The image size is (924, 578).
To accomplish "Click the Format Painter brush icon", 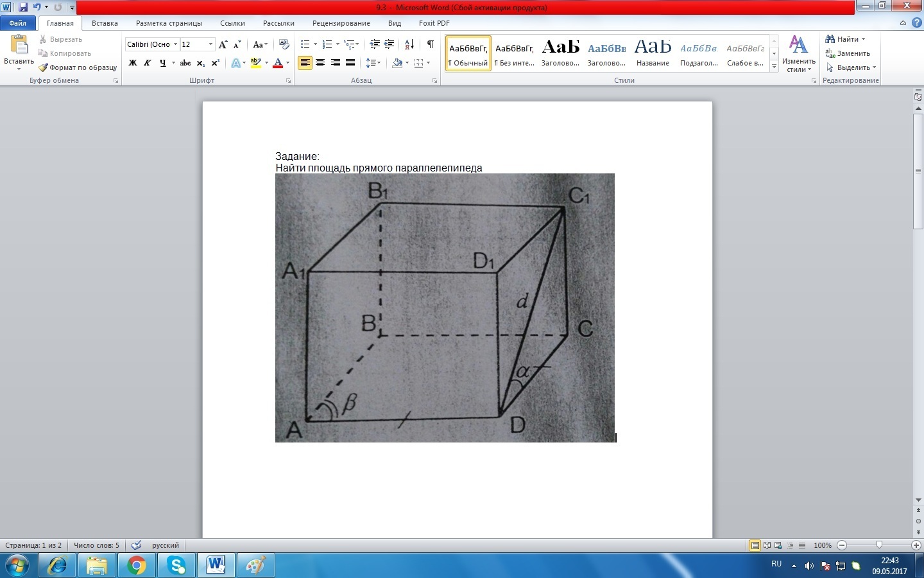I will tap(43, 67).
